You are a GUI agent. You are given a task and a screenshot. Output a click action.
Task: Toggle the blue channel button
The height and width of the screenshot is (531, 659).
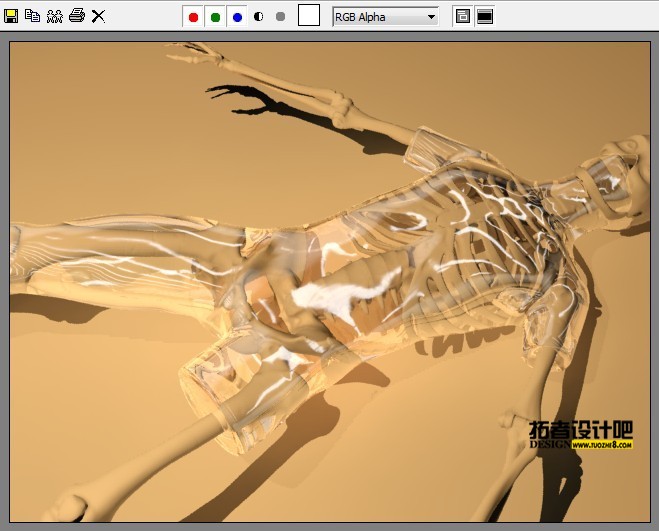tap(237, 17)
